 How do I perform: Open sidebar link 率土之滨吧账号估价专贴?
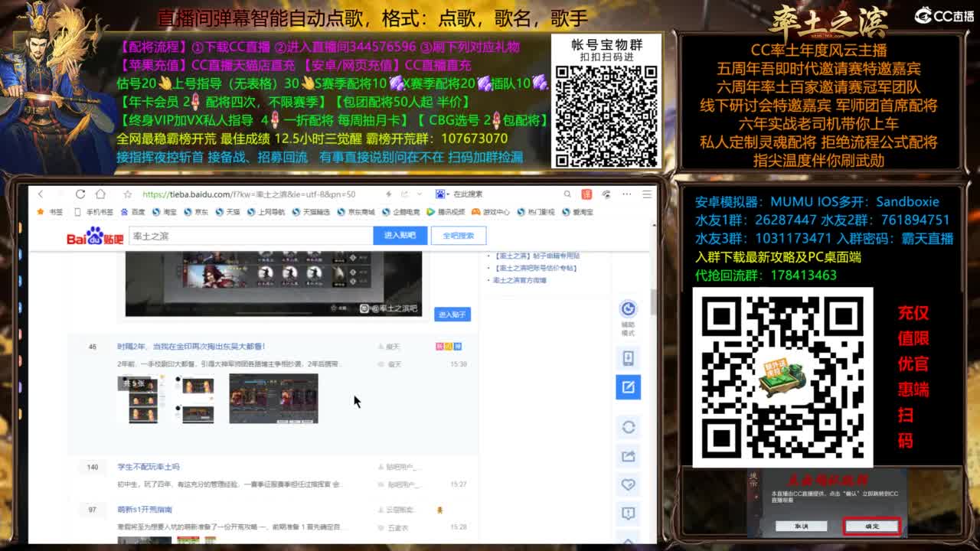534,268
